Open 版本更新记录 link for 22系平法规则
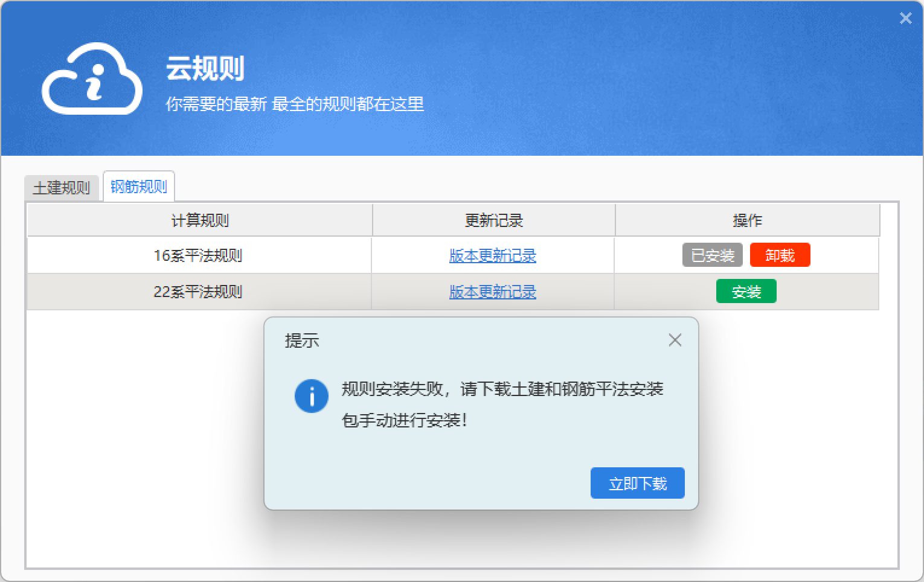Viewport: 924px width, 582px height. (493, 292)
